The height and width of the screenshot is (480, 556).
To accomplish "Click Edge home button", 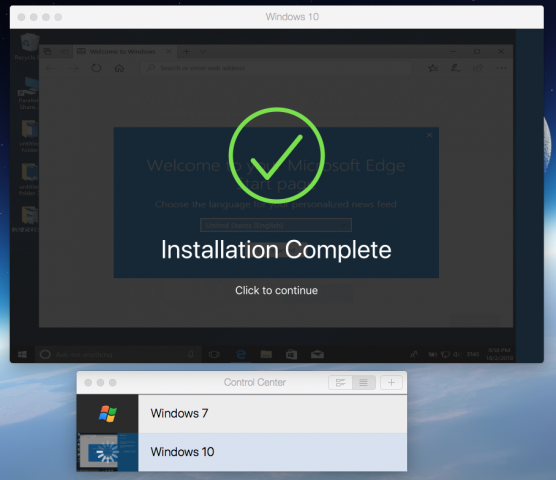I will tap(119, 68).
